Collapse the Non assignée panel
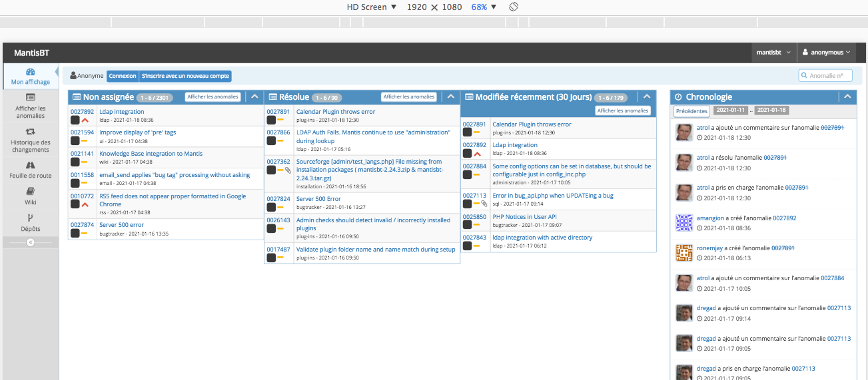The width and height of the screenshot is (868, 380). point(254,96)
